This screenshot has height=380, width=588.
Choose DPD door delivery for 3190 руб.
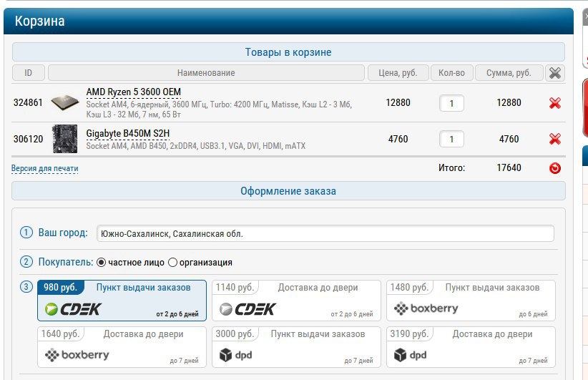click(471, 347)
